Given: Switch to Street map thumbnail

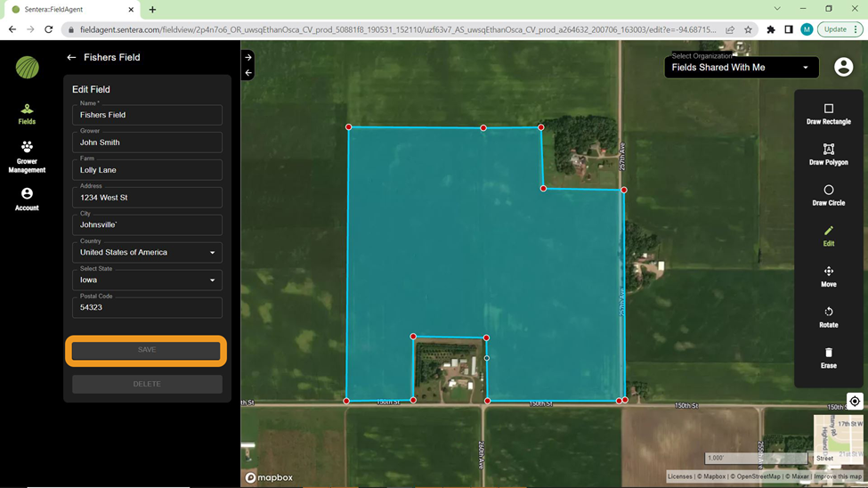Looking at the screenshot, I should [x=825, y=438].
